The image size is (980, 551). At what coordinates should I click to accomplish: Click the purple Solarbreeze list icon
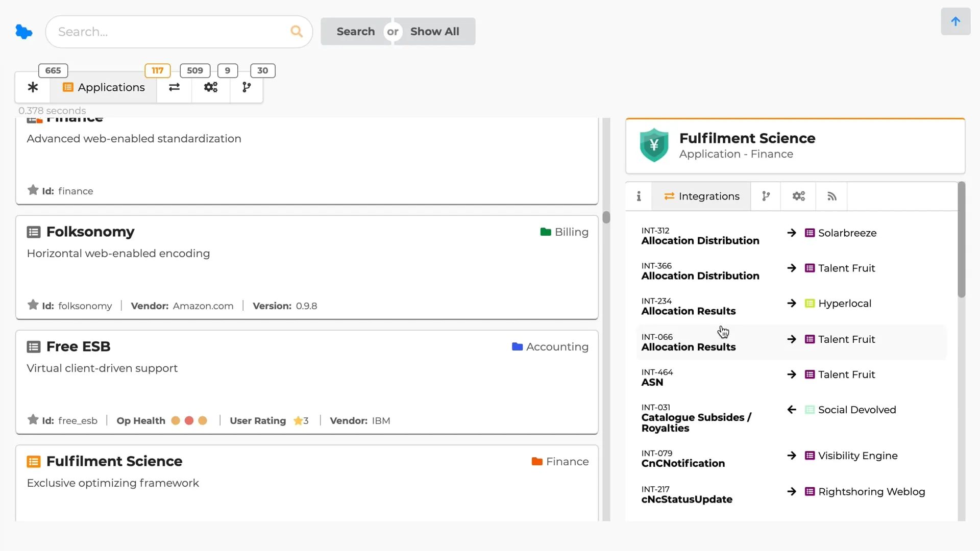[810, 233]
